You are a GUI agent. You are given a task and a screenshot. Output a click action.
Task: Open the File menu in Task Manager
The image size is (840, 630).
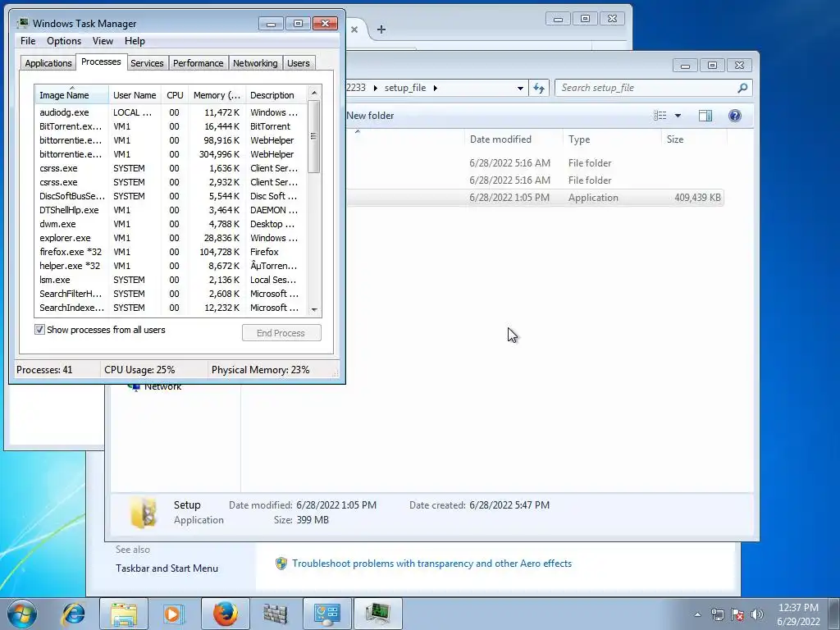tap(28, 41)
